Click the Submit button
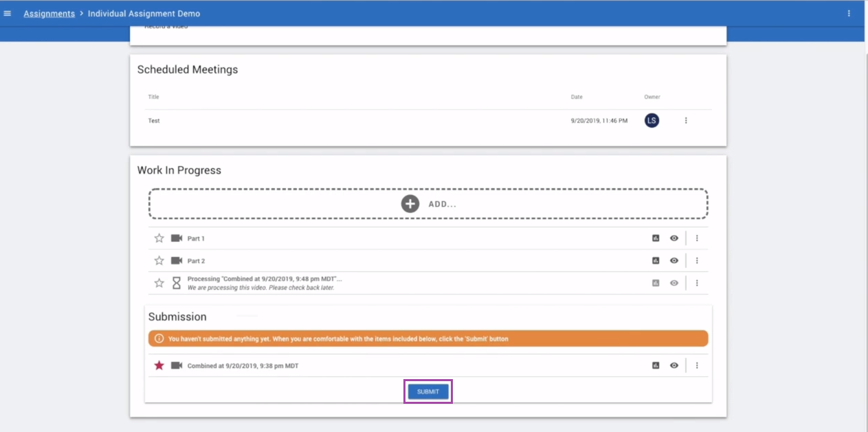The image size is (868, 432). [x=428, y=391]
